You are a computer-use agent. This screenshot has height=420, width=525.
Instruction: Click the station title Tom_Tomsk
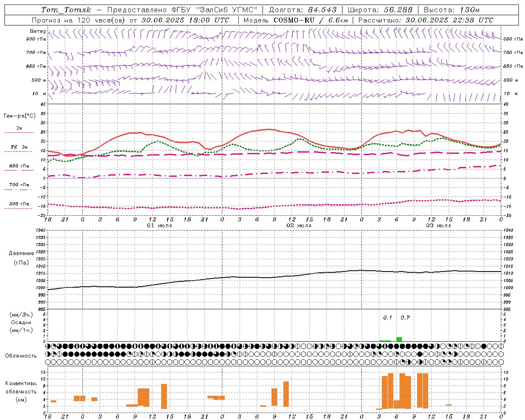click(x=66, y=10)
